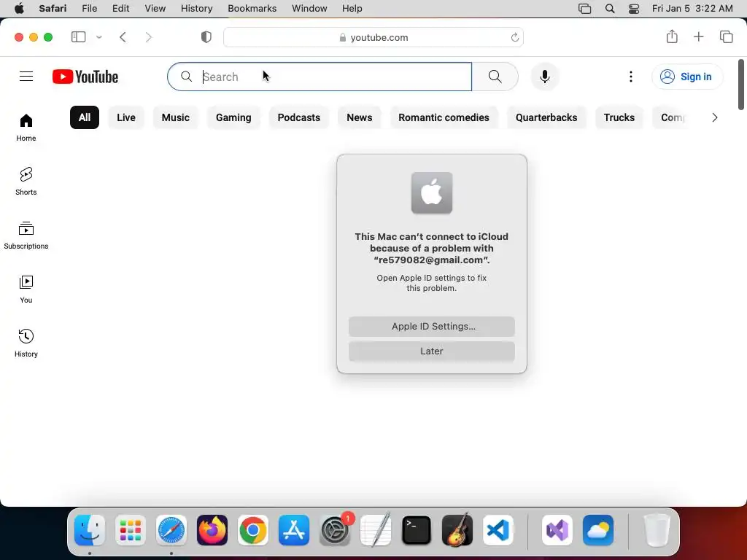Click the YouTube search input field

coord(320,77)
